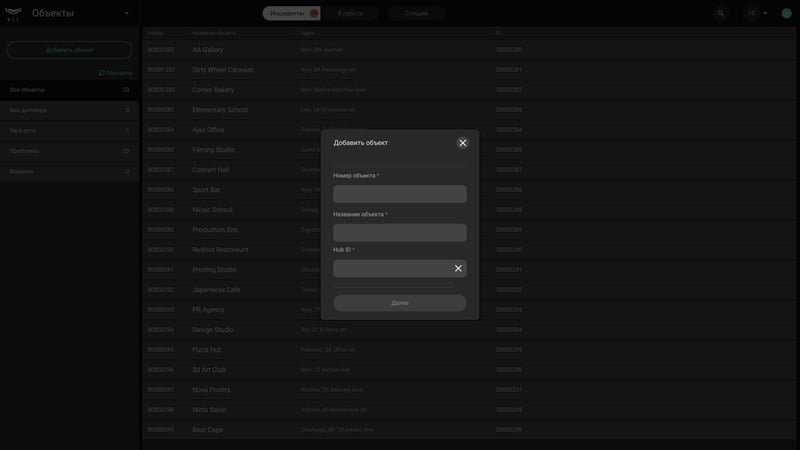Image resolution: width=800 pixels, height=450 pixels.
Task: Open the Japanese Cafe row
Action: (468, 290)
